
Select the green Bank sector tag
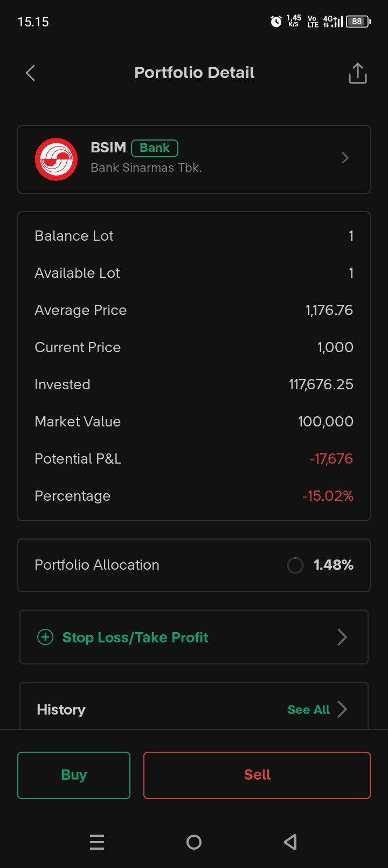pyautogui.click(x=155, y=148)
